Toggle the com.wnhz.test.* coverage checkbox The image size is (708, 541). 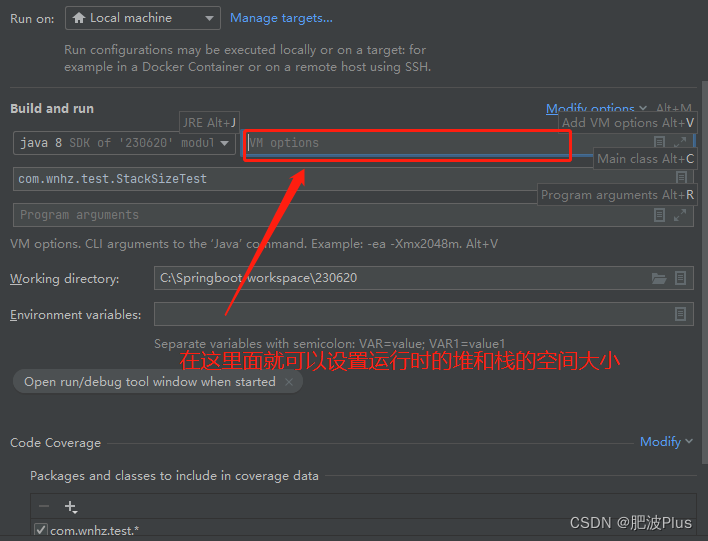(x=41, y=529)
